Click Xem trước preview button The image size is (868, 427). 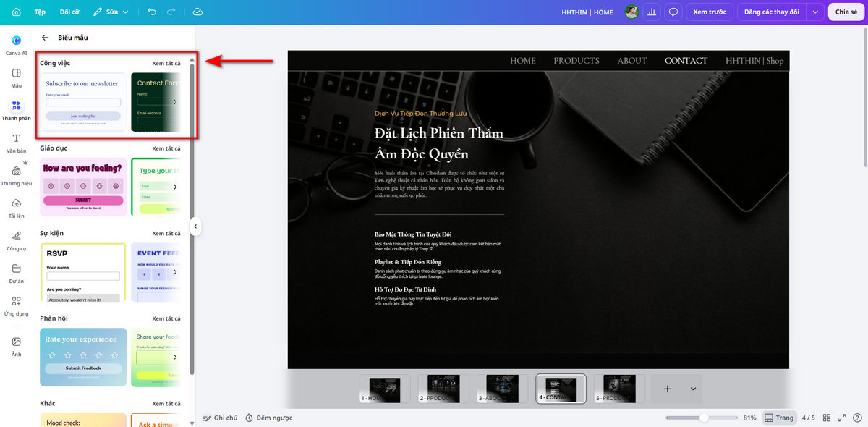tap(710, 12)
